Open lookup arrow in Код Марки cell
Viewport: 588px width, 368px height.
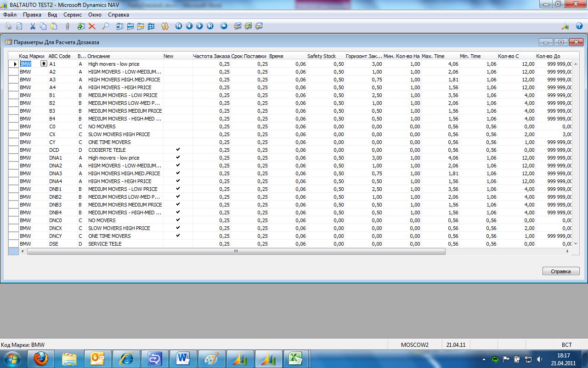pyautogui.click(x=44, y=64)
